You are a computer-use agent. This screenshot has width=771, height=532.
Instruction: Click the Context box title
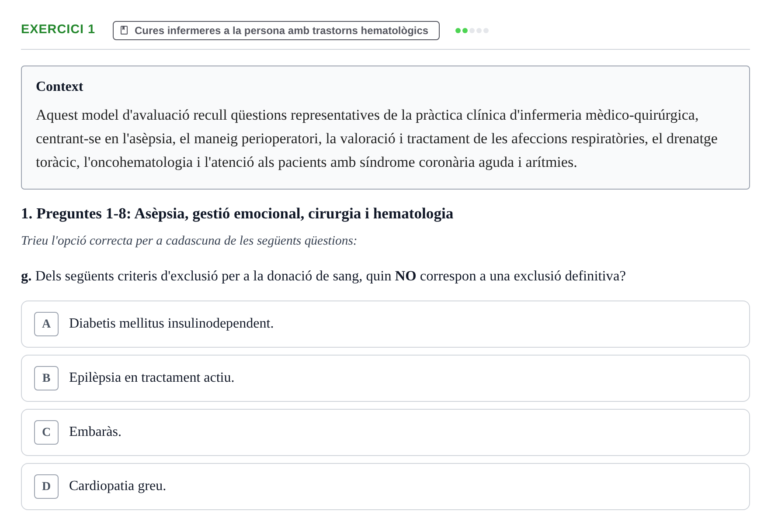(x=59, y=86)
